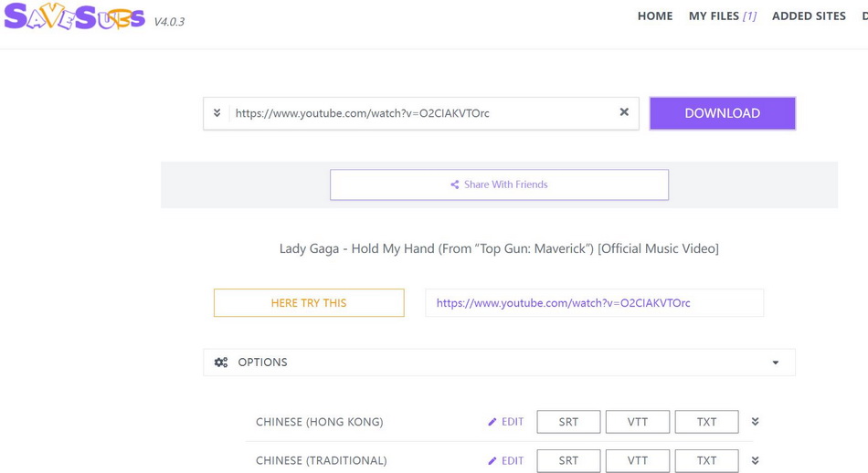Clear the URL with the X icon
The image size is (868, 473).
624,112
